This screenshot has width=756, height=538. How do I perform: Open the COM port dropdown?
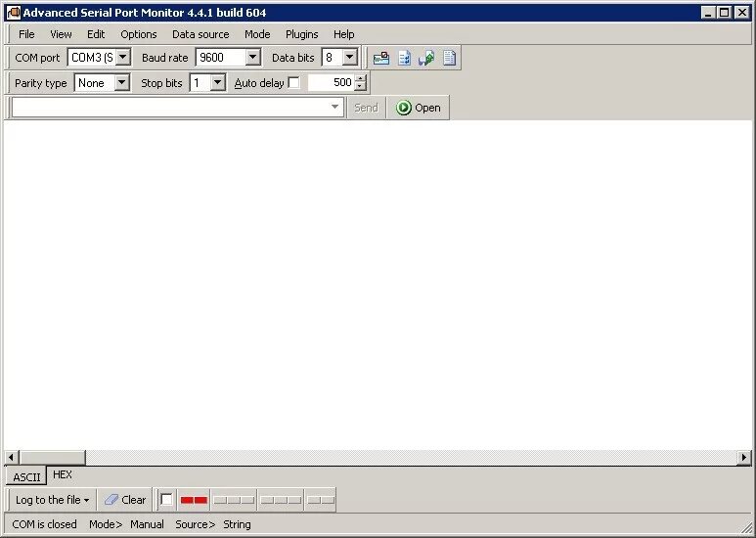[x=123, y=58]
